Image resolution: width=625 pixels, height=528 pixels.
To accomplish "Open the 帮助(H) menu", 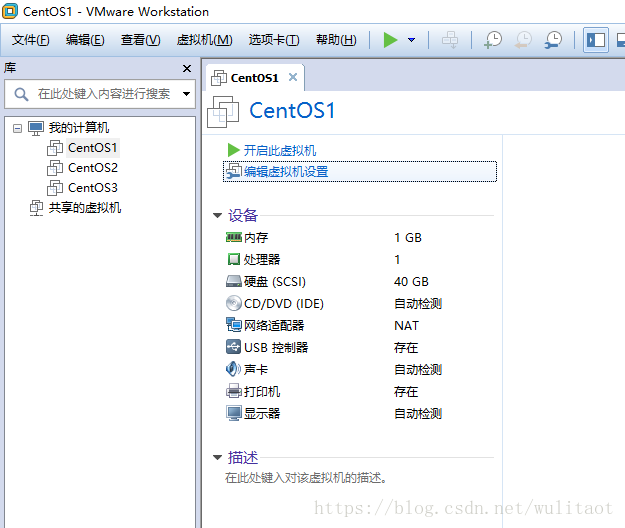I will (336, 40).
